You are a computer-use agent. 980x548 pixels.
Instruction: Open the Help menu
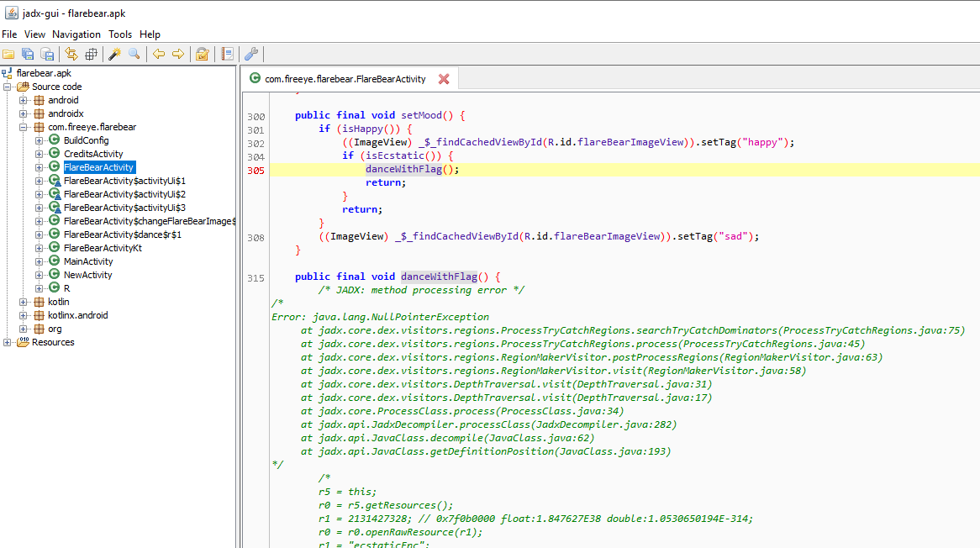pyautogui.click(x=150, y=34)
